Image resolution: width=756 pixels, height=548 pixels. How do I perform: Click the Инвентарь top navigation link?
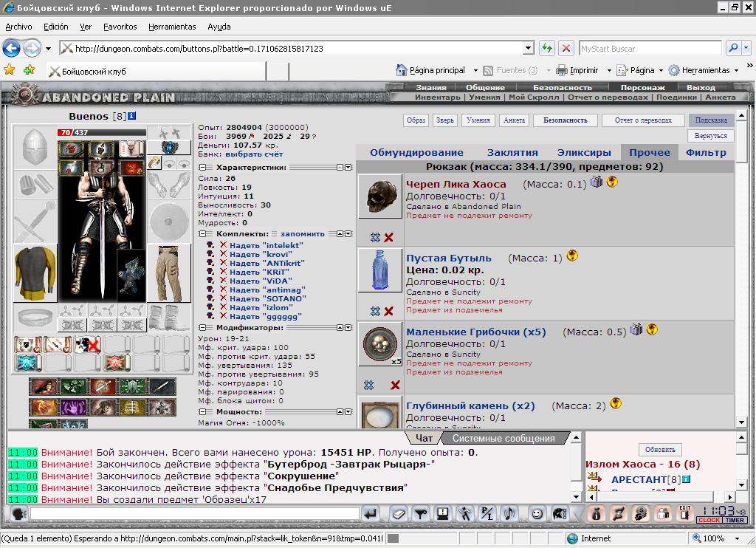point(437,97)
